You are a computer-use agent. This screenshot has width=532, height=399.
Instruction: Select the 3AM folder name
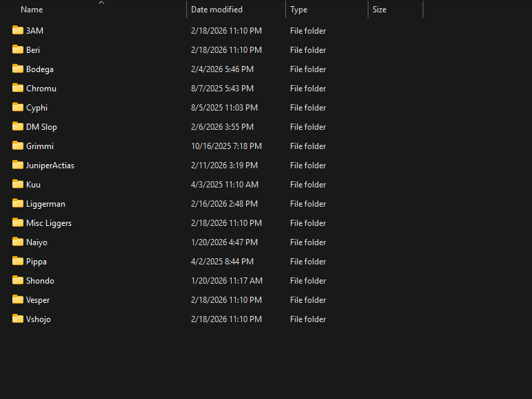pos(34,31)
